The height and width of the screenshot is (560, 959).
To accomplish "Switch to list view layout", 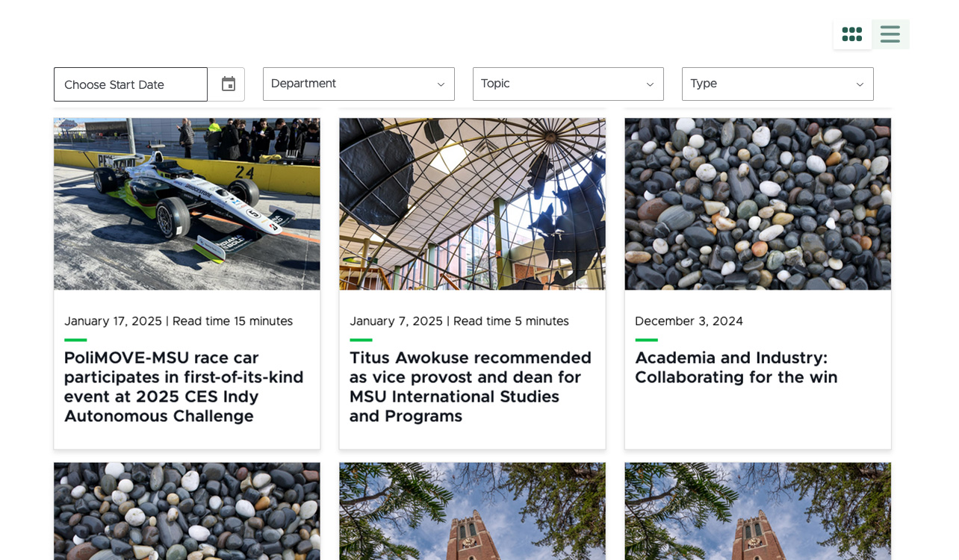I will (890, 34).
